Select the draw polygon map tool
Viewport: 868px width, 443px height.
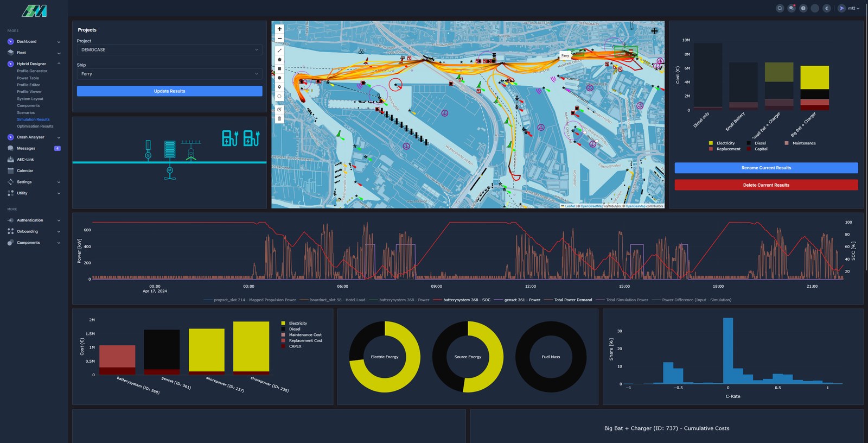pos(279,60)
